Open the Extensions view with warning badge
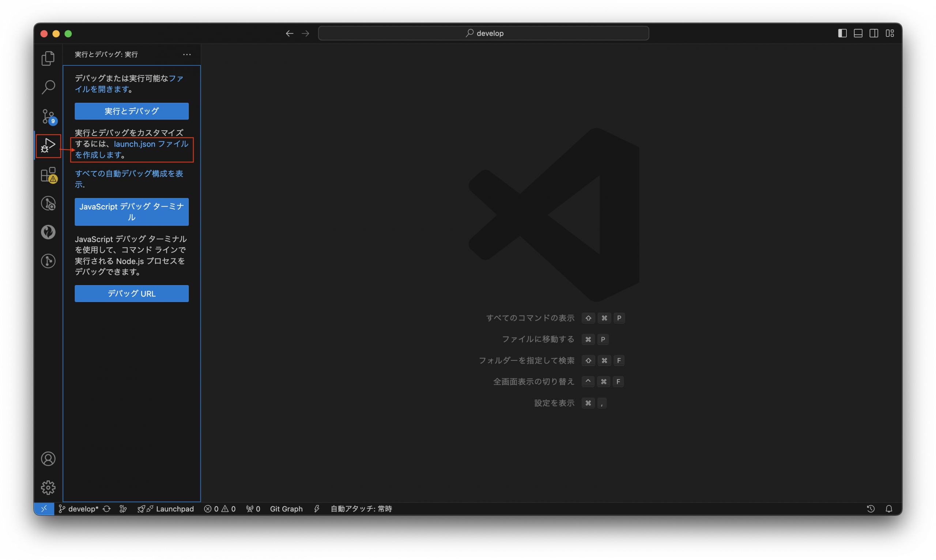 [48, 175]
